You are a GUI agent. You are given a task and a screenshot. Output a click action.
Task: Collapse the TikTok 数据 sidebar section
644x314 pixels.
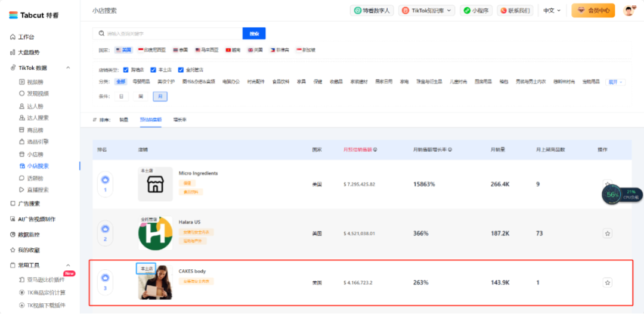click(x=68, y=68)
